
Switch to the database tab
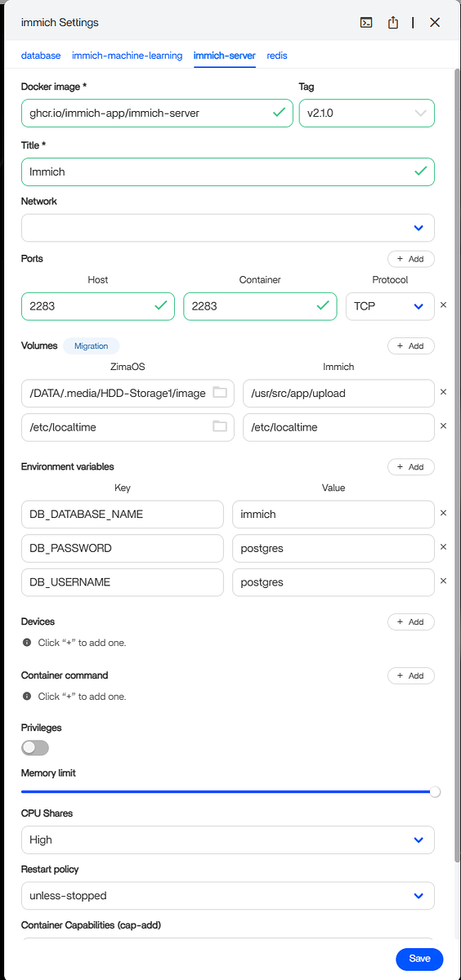coord(41,56)
